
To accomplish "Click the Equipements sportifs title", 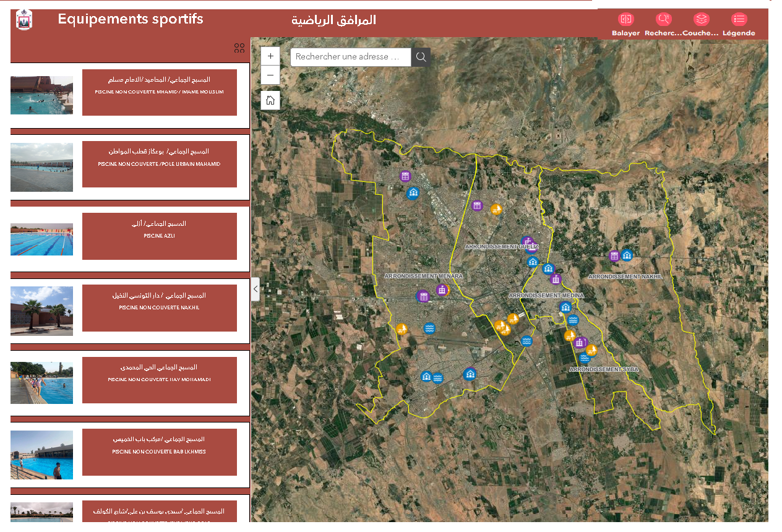I will [131, 19].
